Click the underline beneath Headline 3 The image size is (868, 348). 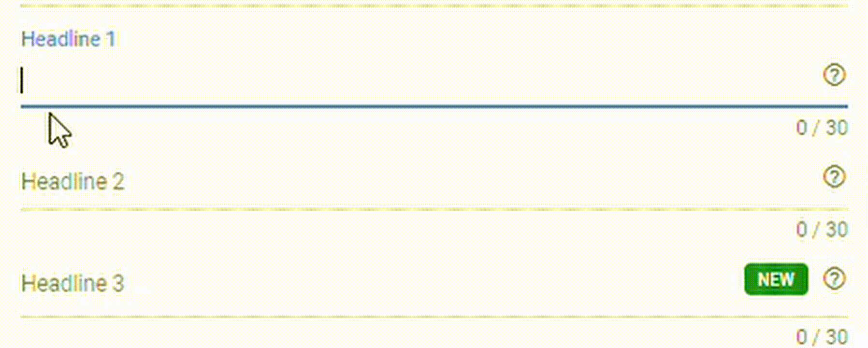434,317
